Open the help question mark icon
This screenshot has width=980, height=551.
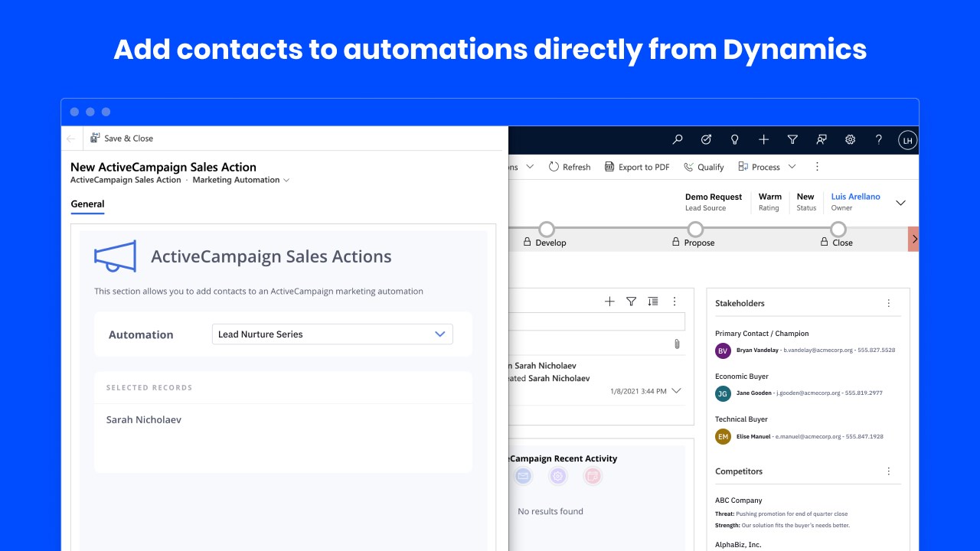(879, 140)
